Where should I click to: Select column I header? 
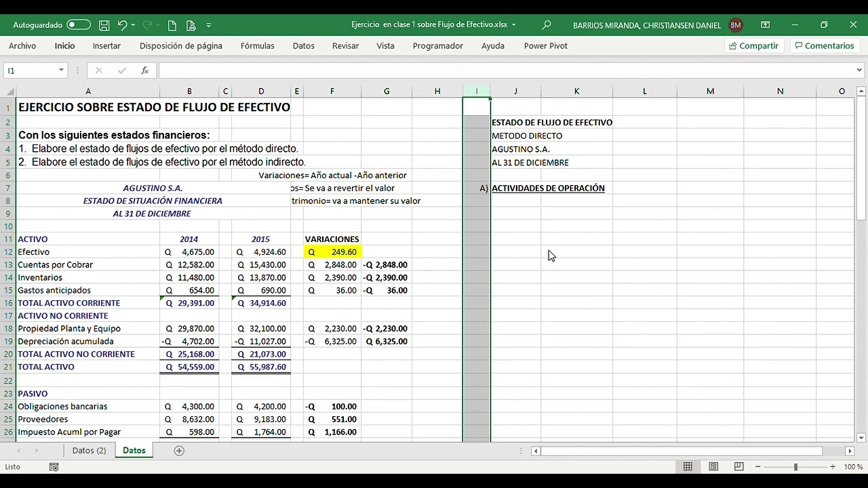[x=477, y=91]
